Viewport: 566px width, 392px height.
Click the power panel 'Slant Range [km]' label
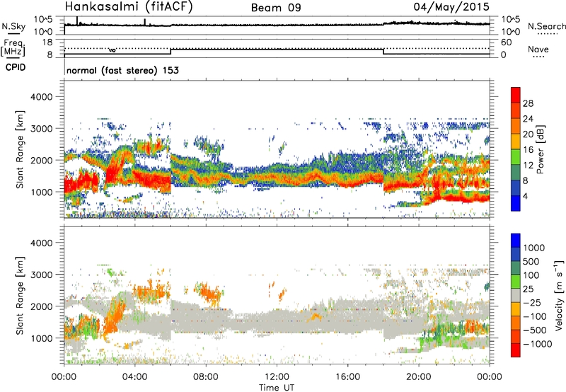pyautogui.click(x=20, y=149)
